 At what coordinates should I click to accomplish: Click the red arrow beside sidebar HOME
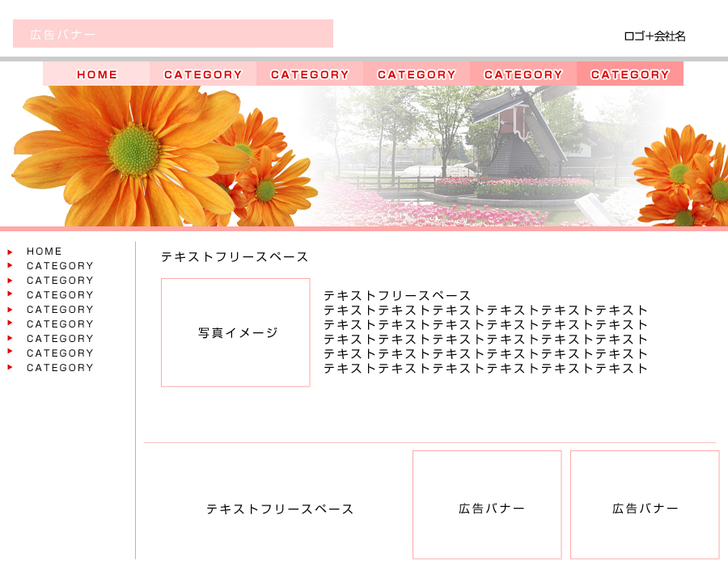pos(10,252)
